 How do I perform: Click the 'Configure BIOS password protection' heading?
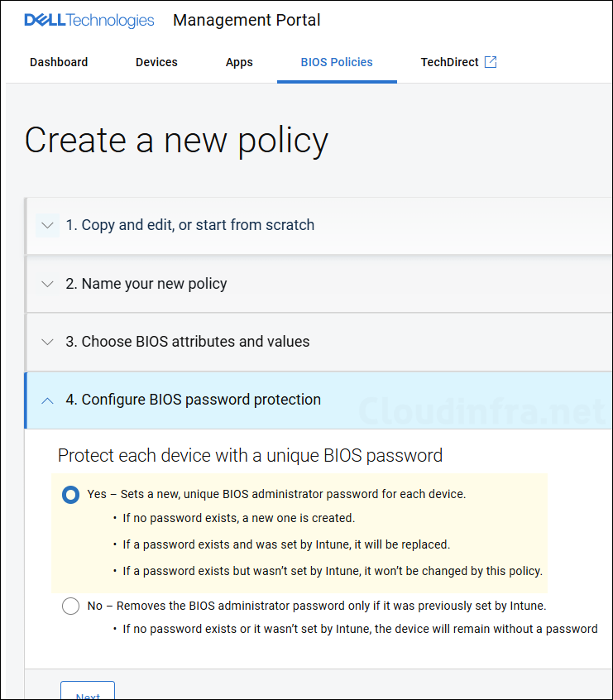click(x=194, y=400)
